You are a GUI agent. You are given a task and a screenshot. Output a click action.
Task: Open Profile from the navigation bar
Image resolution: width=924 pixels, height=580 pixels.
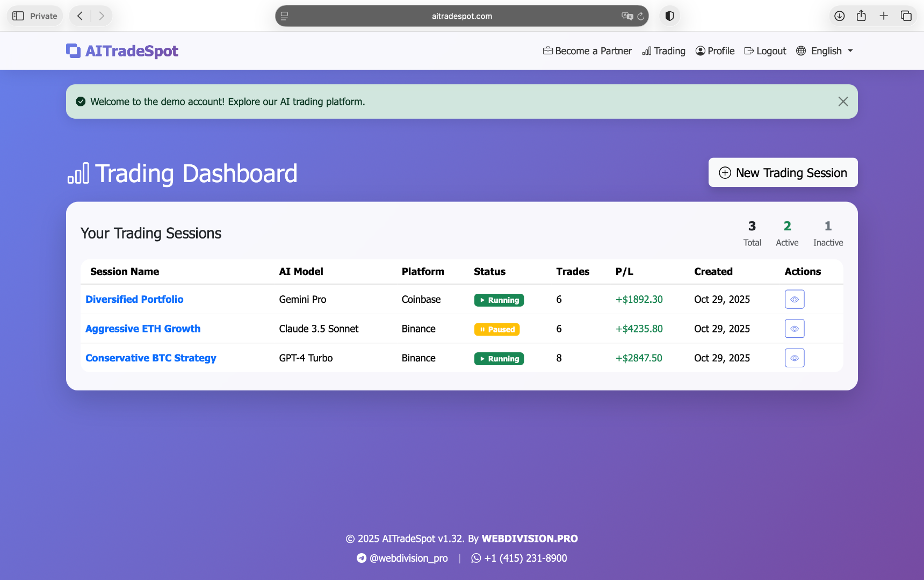(715, 51)
